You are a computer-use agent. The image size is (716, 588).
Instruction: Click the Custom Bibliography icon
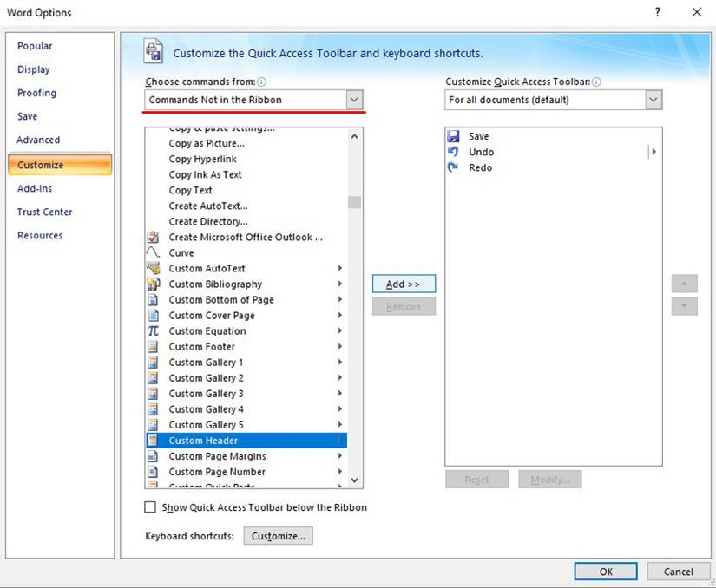(x=153, y=284)
